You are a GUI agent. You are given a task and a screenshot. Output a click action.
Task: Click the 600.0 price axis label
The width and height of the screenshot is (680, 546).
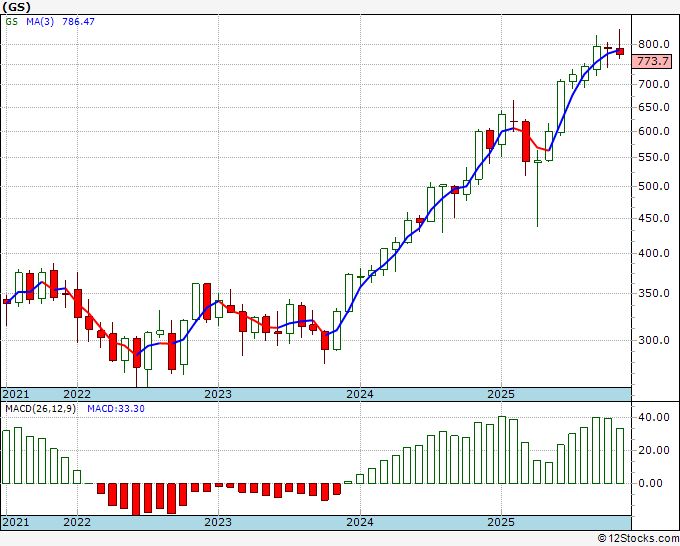(654, 131)
